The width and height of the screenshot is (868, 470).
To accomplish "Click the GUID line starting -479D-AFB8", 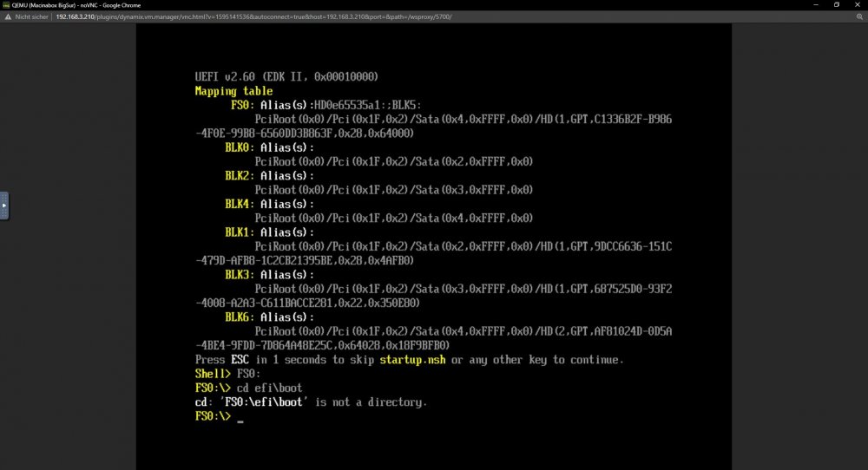I will click(x=305, y=260).
